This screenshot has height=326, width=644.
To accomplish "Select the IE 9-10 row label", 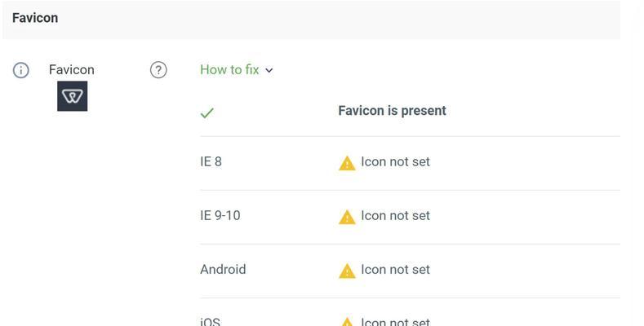I will (x=220, y=215).
